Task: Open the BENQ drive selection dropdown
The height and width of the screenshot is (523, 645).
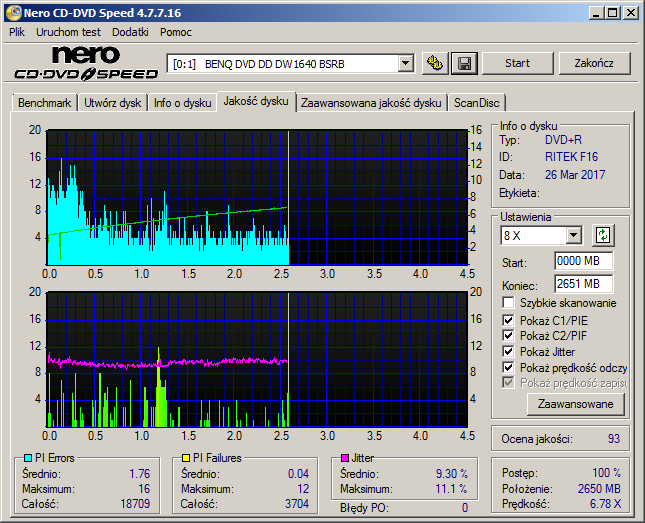Action: click(x=406, y=64)
